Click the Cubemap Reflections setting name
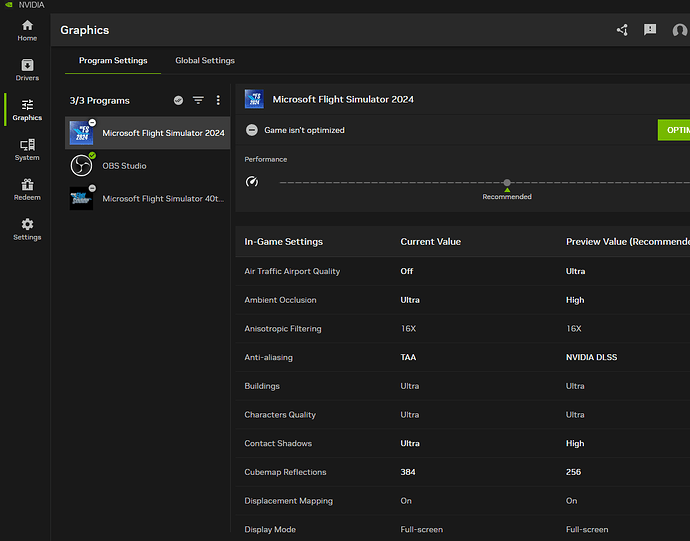The width and height of the screenshot is (690, 541). coord(285,472)
